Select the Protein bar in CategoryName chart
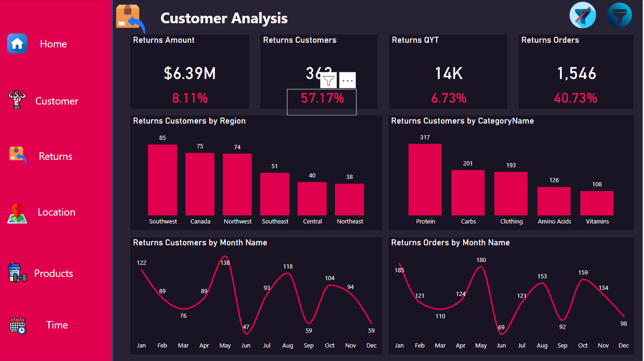 click(x=425, y=180)
